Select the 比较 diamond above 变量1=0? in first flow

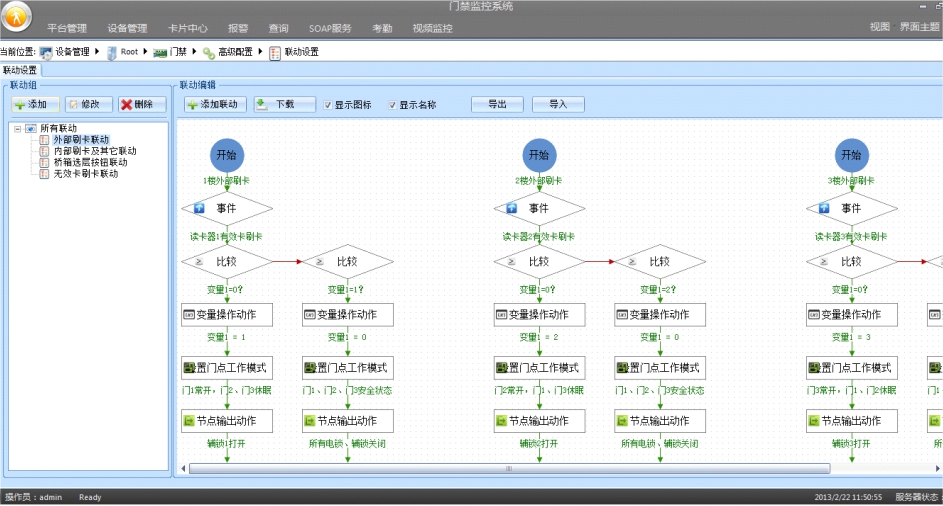coord(227,262)
